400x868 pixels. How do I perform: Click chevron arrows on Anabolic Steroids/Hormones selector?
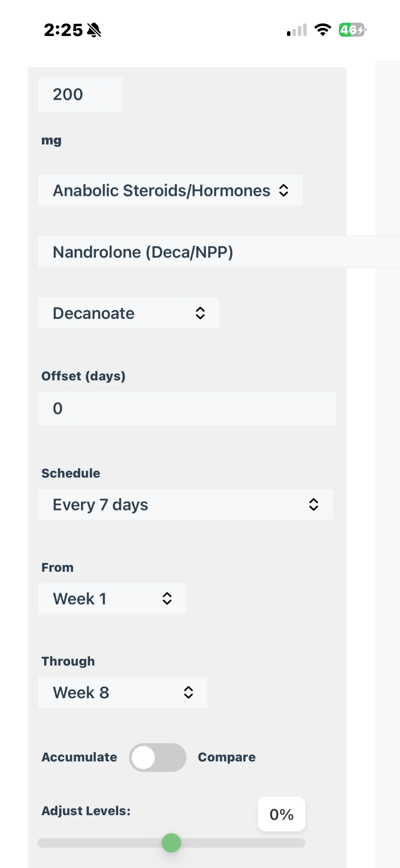click(284, 190)
